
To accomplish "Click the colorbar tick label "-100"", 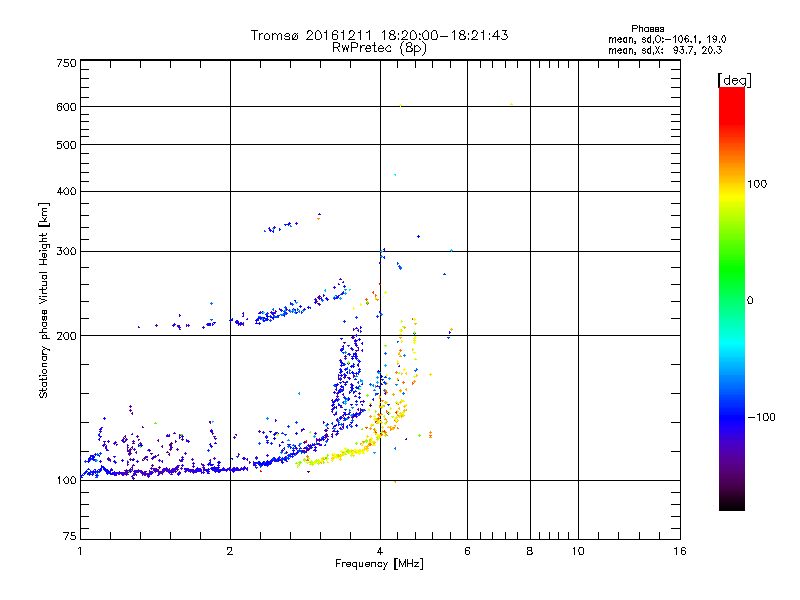I will point(761,417).
